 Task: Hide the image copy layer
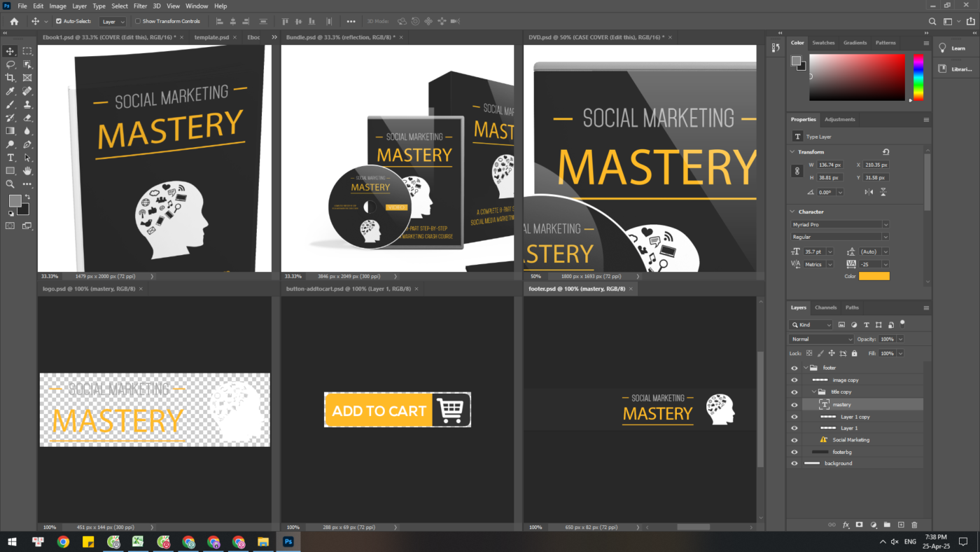[794, 380]
